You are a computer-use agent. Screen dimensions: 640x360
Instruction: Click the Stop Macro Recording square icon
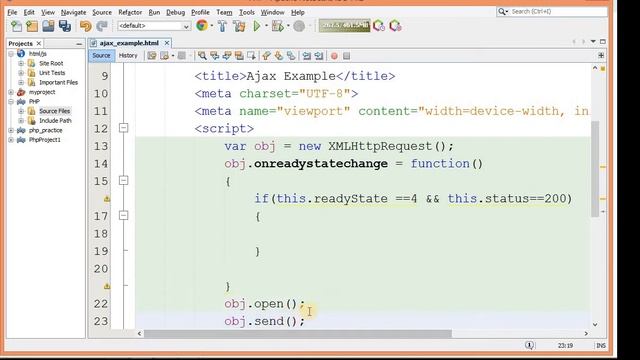click(x=347, y=56)
